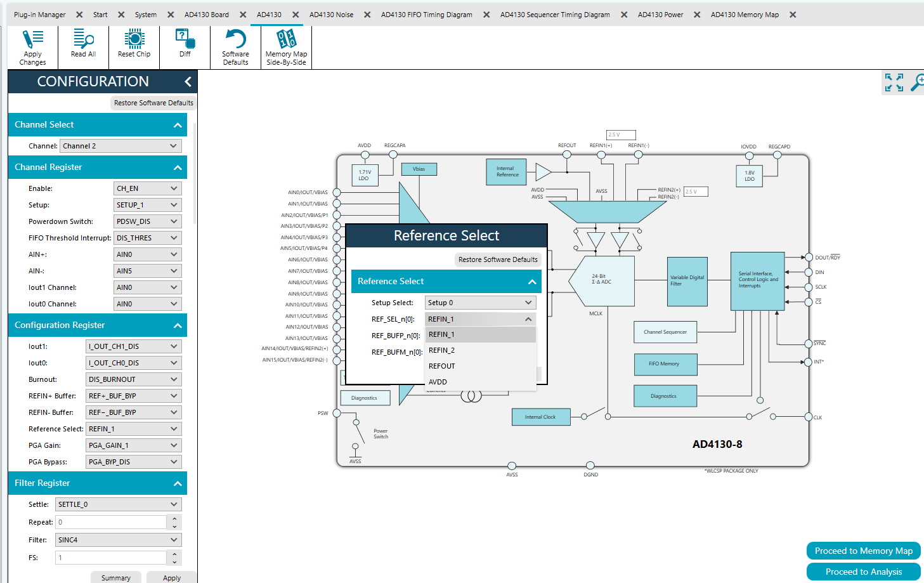
Task: Close the AD4130 Sequencer Timing Diagram tab
Action: click(x=624, y=15)
